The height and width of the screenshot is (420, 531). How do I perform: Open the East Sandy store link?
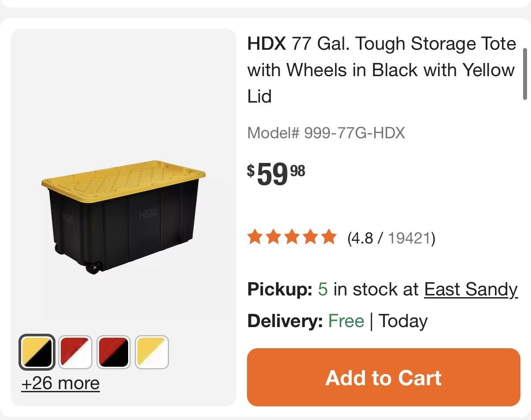tap(471, 290)
